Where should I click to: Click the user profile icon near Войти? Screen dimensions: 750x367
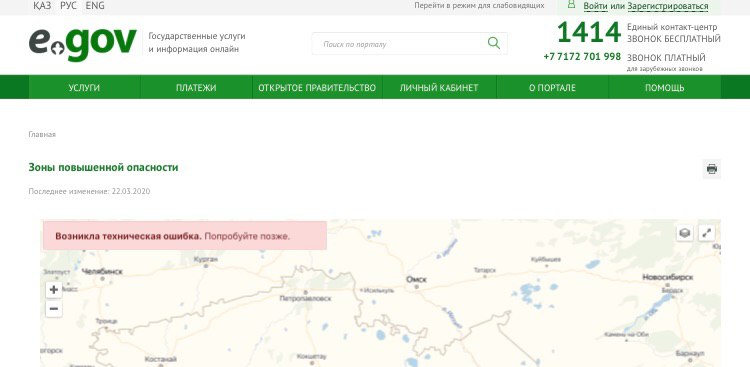point(571,4)
